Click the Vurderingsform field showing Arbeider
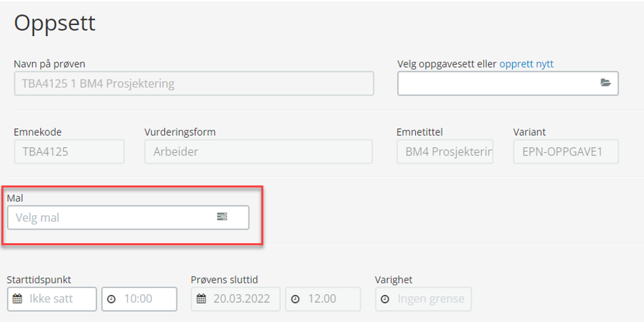The height and width of the screenshot is (322, 644). pos(259,151)
